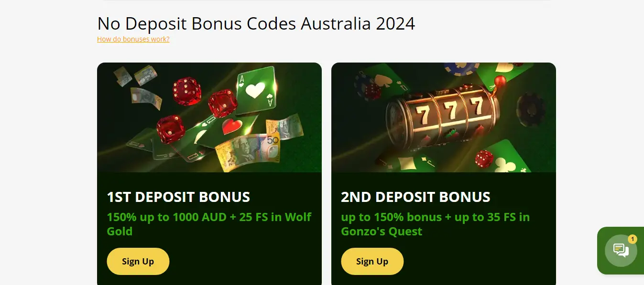Click the No Deposit Bonus Codes heading

256,23
